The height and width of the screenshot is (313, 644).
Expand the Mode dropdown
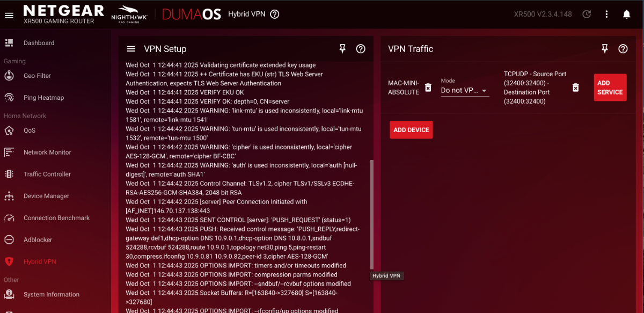(465, 91)
